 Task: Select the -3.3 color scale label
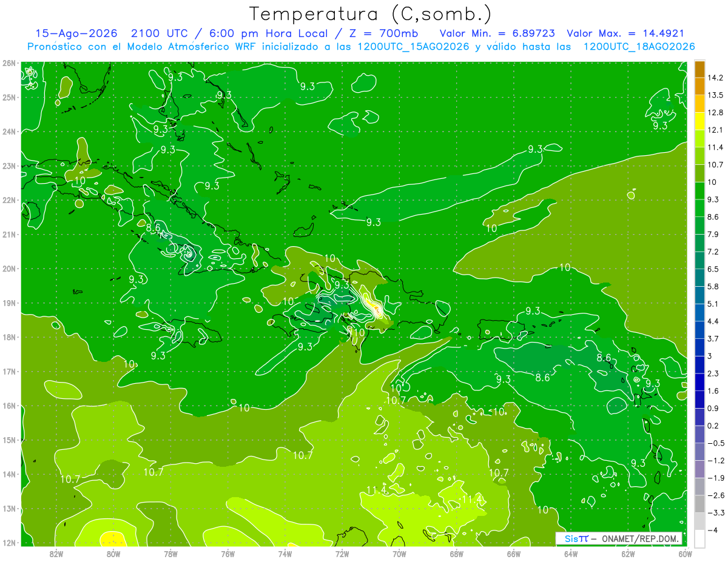click(715, 513)
